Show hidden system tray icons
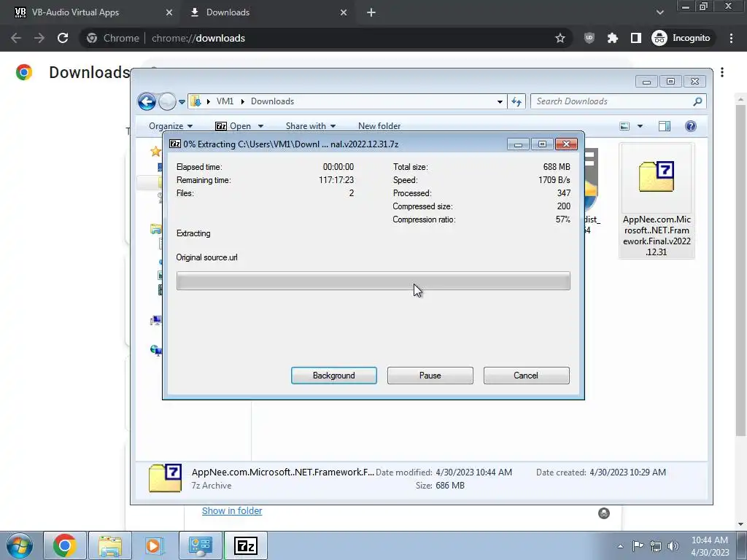747x560 pixels. pos(620,546)
